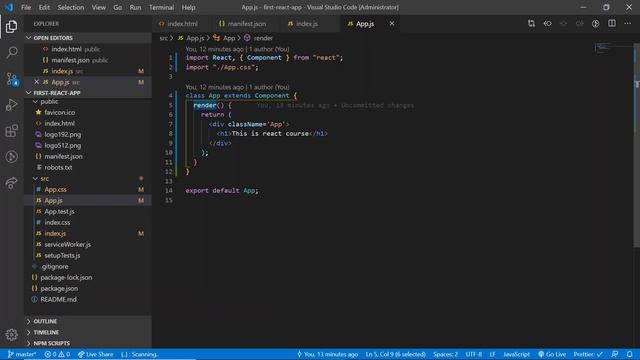
Task: Open the Explorer view in activity bar
Action: click(11, 27)
